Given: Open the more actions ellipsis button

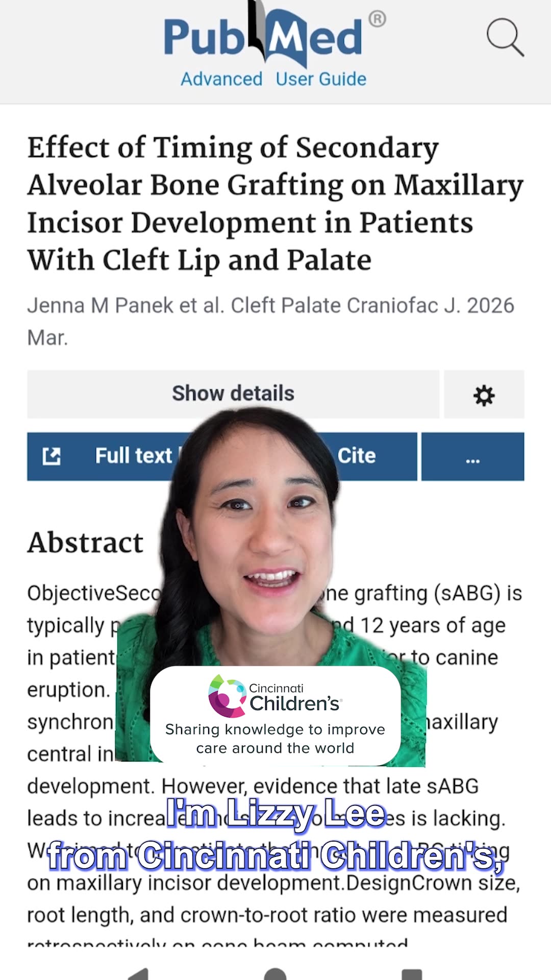Looking at the screenshot, I should 472,456.
